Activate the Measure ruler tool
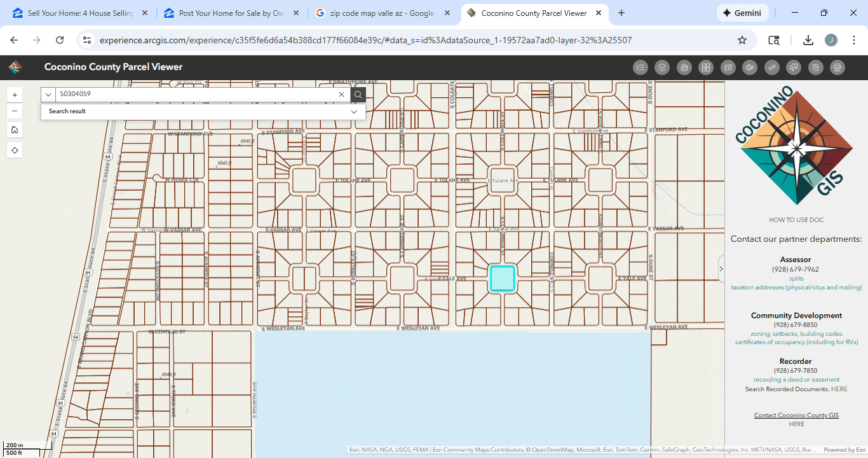The image size is (868, 458). coord(772,67)
